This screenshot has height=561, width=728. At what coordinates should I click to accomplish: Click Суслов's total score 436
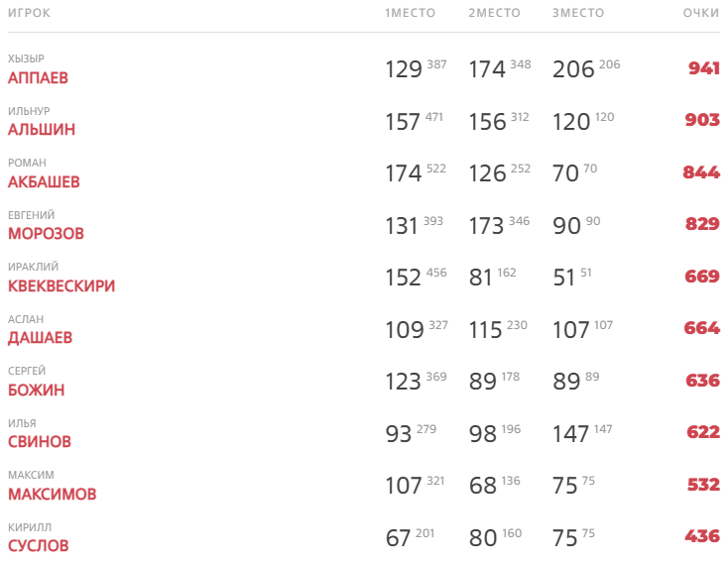702,536
